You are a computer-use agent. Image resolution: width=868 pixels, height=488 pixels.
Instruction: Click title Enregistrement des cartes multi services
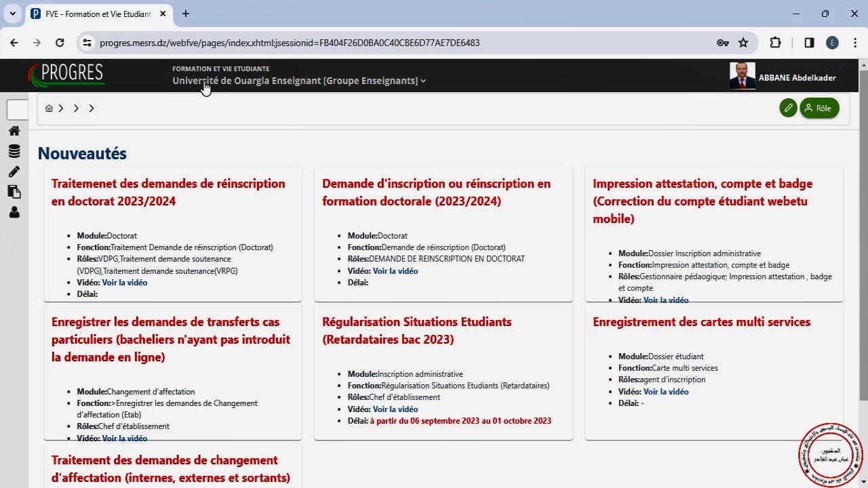(701, 322)
